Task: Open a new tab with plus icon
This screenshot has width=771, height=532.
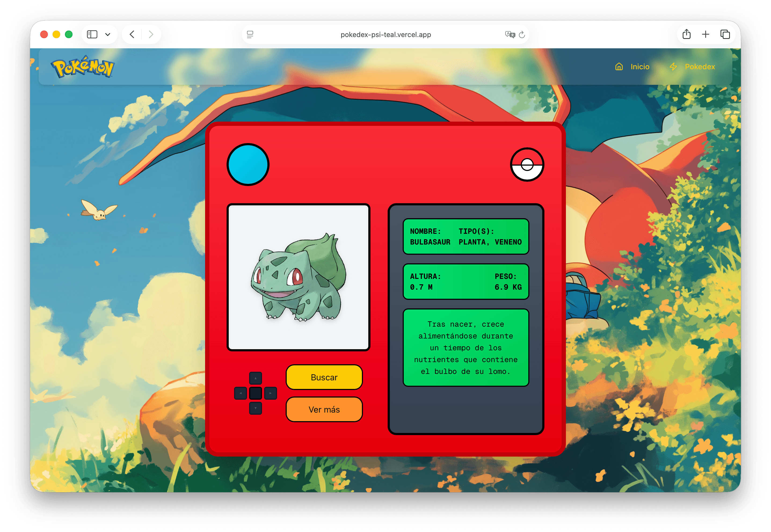Action: coord(705,34)
